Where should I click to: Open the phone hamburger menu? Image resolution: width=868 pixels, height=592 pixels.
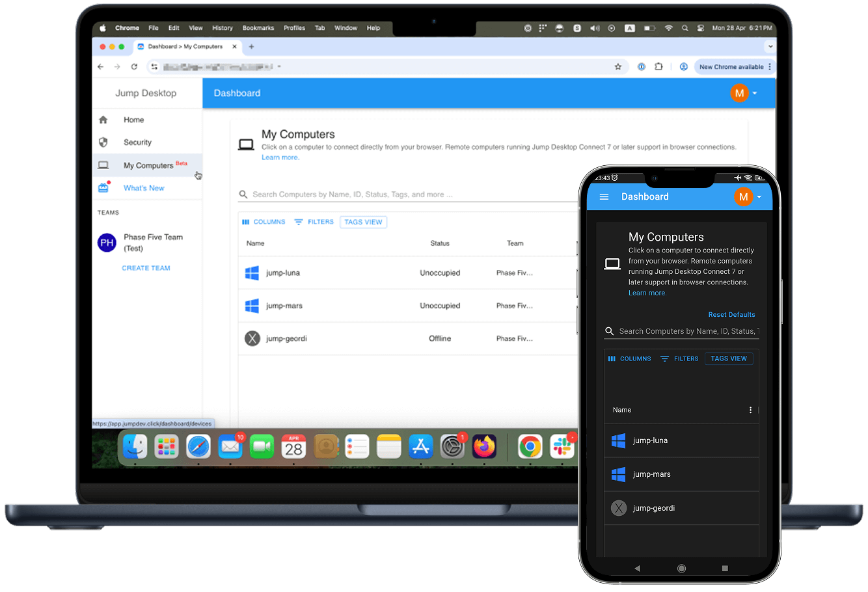tap(604, 196)
